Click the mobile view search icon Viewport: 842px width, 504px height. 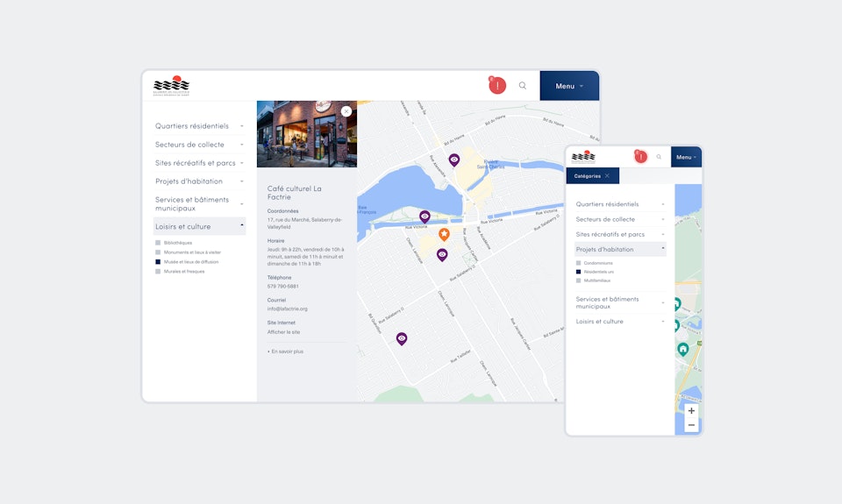pyautogui.click(x=659, y=157)
